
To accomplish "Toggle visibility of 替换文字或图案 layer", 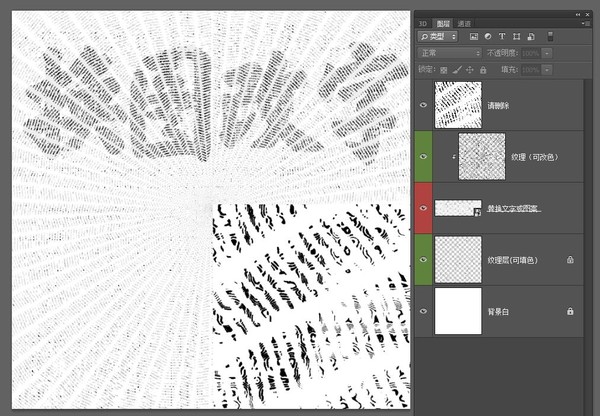I will click(x=423, y=208).
